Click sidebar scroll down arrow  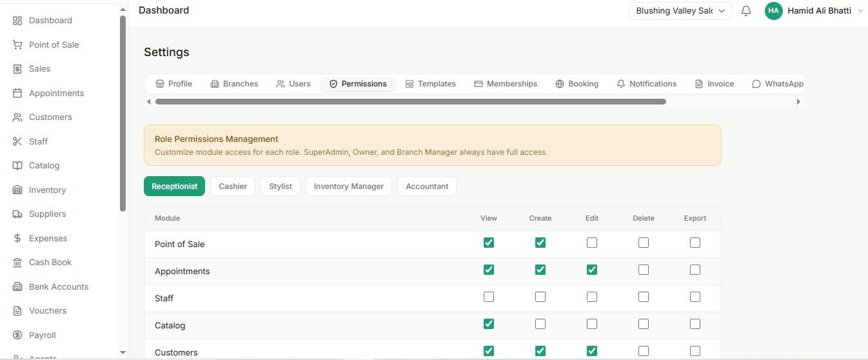(x=123, y=352)
